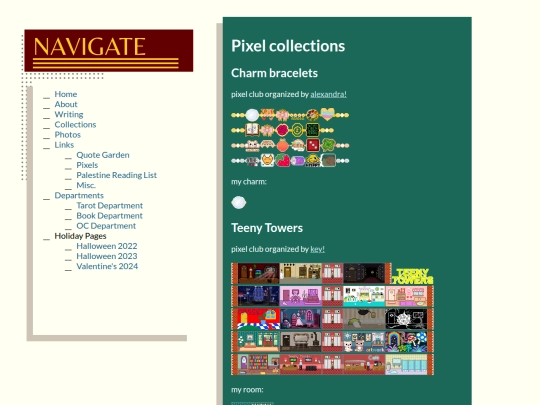This screenshot has height=405, width=540.
Task: Click the neon rainbow mushroom room
Action: (406, 342)
